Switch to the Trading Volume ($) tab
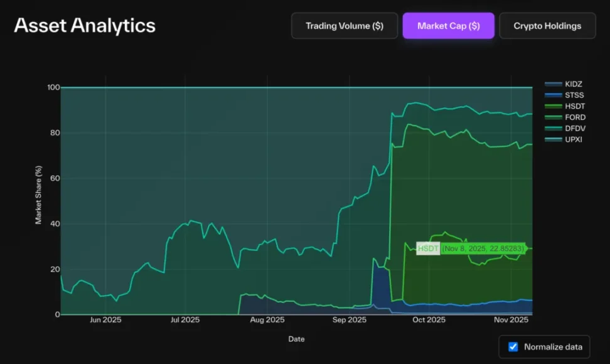Image resolution: width=610 pixels, height=364 pixels. tap(344, 26)
